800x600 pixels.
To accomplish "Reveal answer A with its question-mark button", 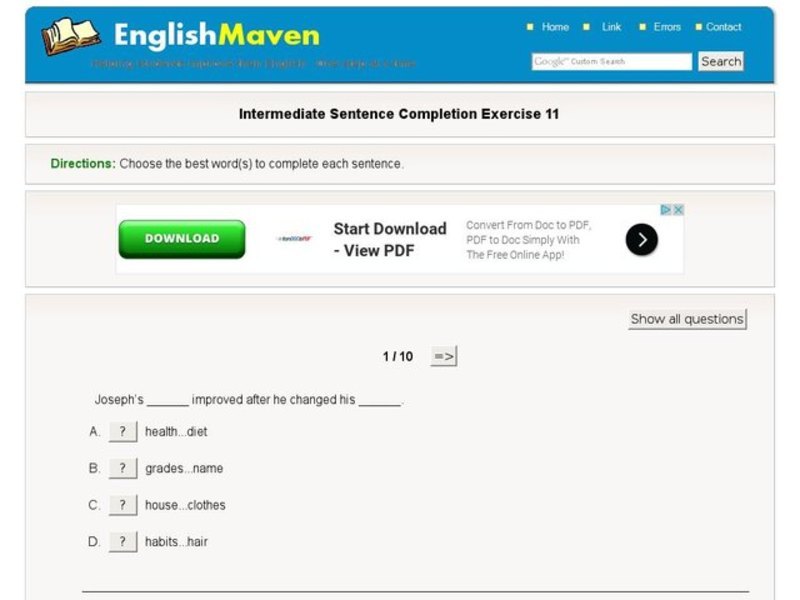I will click(x=122, y=431).
